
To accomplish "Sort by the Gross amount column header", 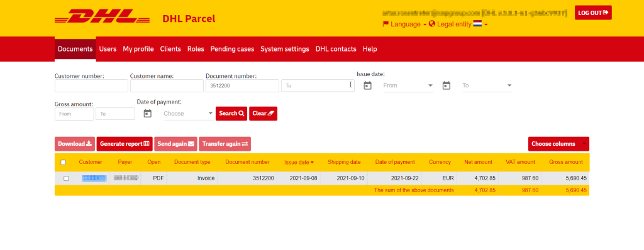I will [x=566, y=162].
